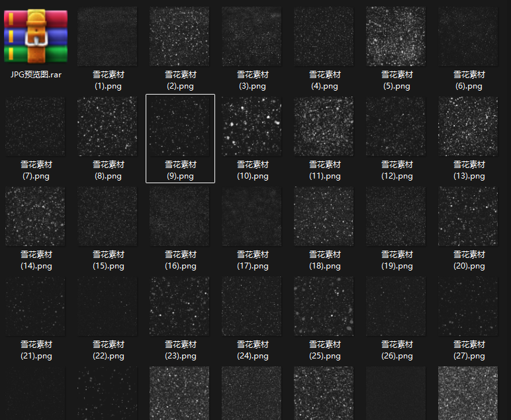Image resolution: width=511 pixels, height=420 pixels.
Task: Select 雪花素材 (20).png thumbnail
Action: tap(469, 217)
